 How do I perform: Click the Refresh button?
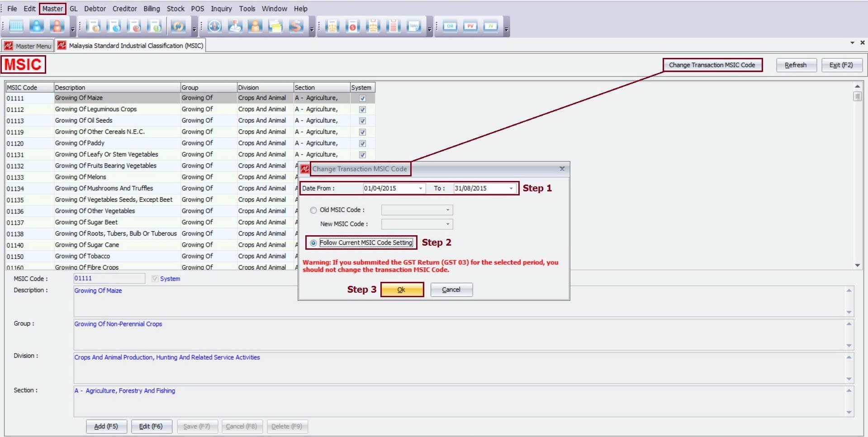796,65
